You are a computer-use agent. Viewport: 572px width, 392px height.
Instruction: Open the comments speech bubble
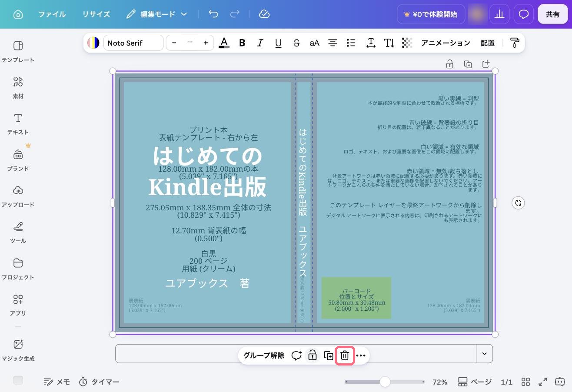click(x=524, y=14)
